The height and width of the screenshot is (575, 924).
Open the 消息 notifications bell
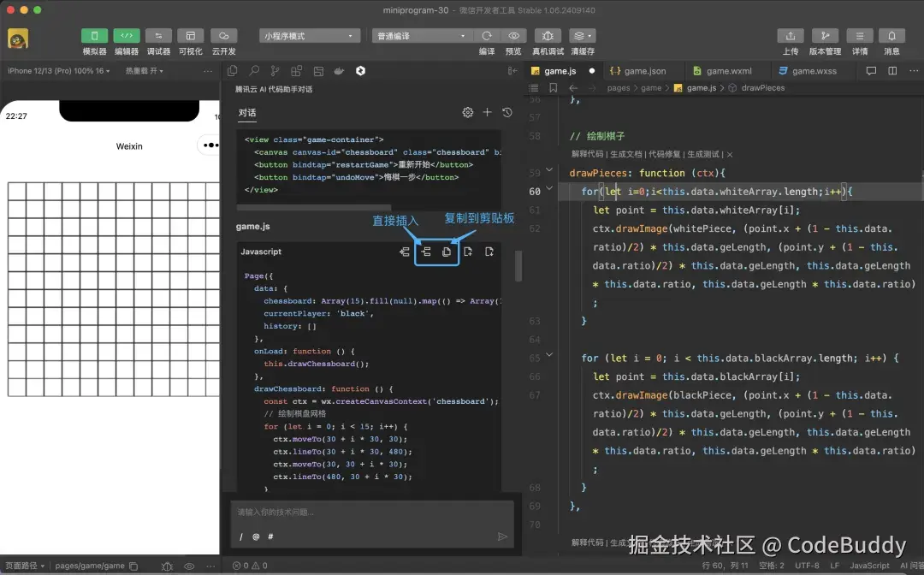[x=891, y=36]
